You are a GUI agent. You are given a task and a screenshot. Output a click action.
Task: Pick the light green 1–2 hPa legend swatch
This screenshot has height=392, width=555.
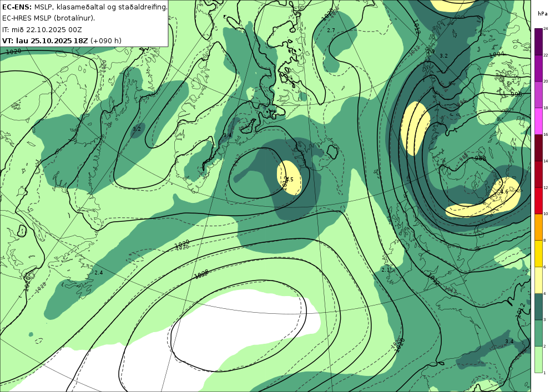tap(538, 359)
